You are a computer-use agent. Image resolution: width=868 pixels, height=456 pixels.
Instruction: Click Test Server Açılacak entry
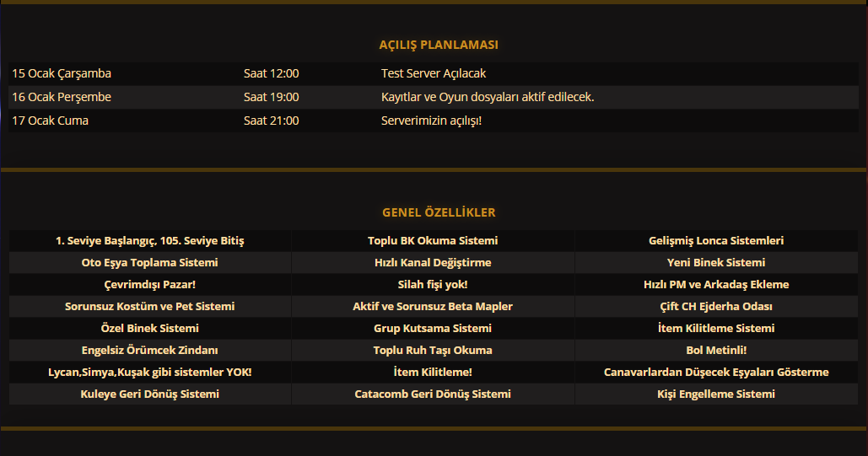point(434,73)
